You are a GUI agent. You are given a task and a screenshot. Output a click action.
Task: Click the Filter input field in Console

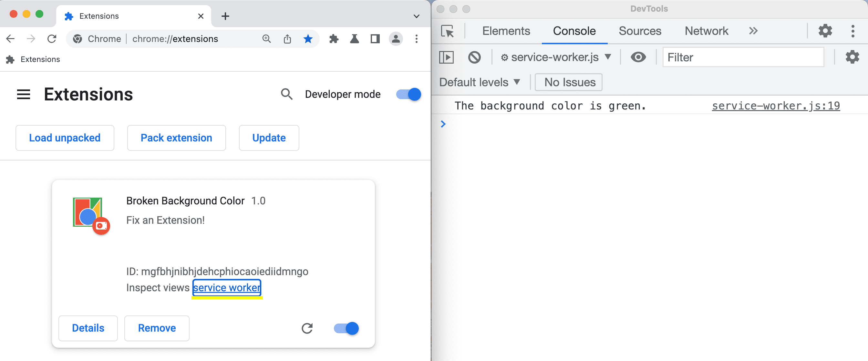(x=743, y=57)
